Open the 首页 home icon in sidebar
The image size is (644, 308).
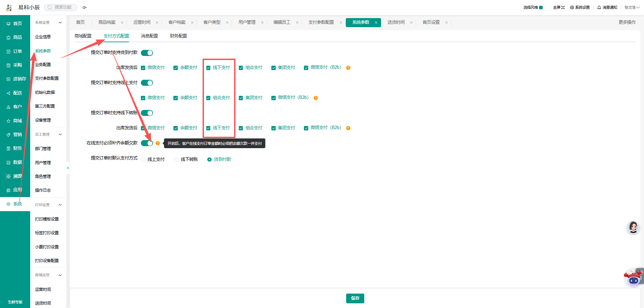pos(8,24)
